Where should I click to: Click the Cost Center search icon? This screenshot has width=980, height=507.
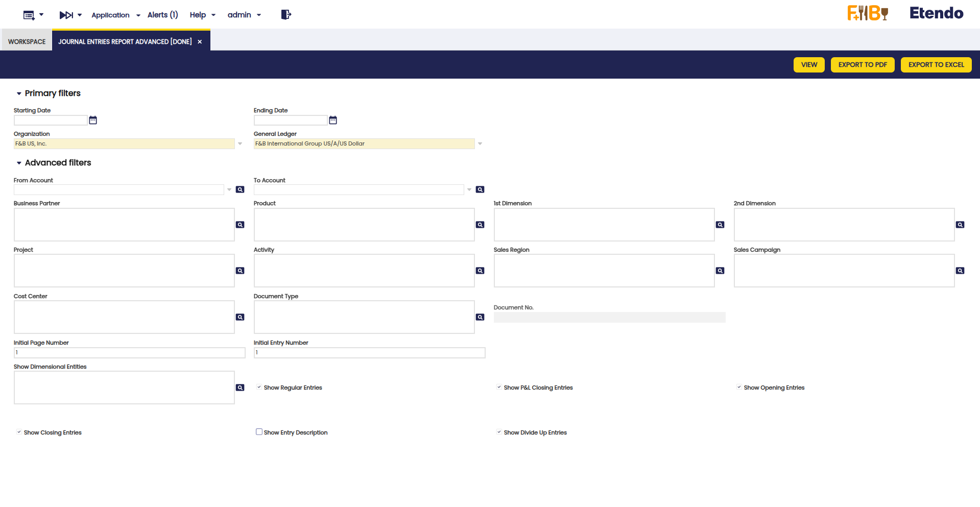coord(240,317)
